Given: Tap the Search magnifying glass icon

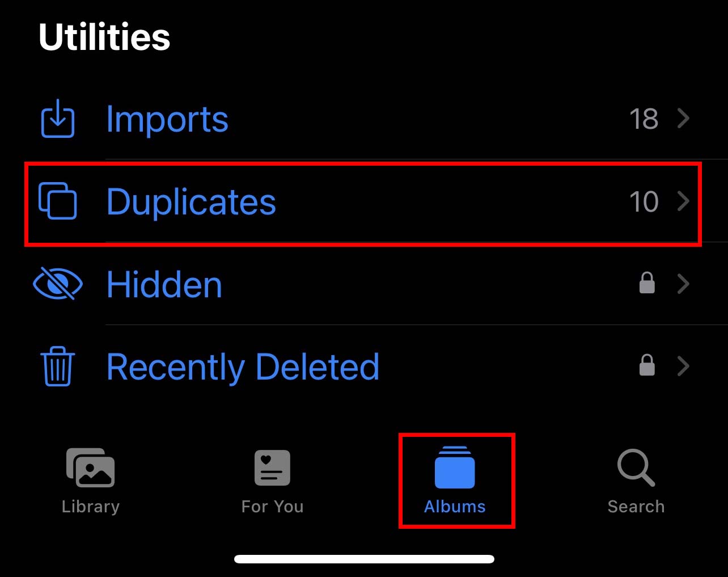Looking at the screenshot, I should point(636,468).
